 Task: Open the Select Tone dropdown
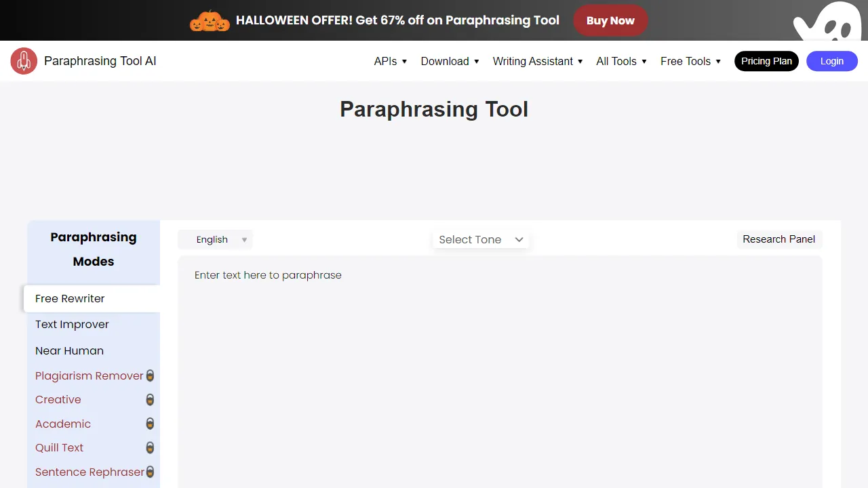481,239
